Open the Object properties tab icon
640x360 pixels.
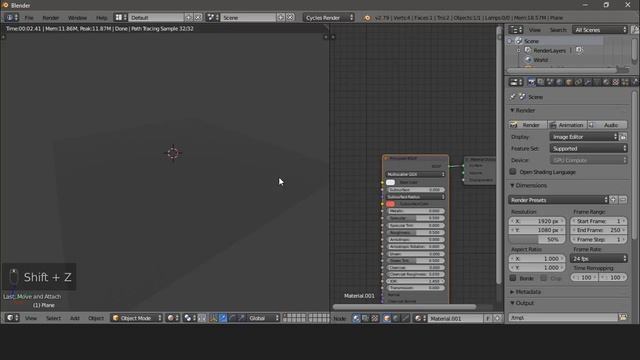click(x=569, y=82)
